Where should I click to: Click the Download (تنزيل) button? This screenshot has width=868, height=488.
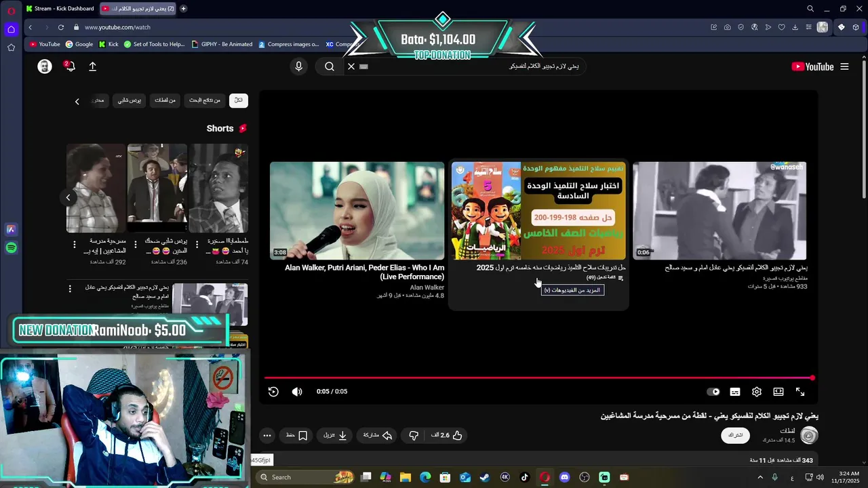click(336, 435)
